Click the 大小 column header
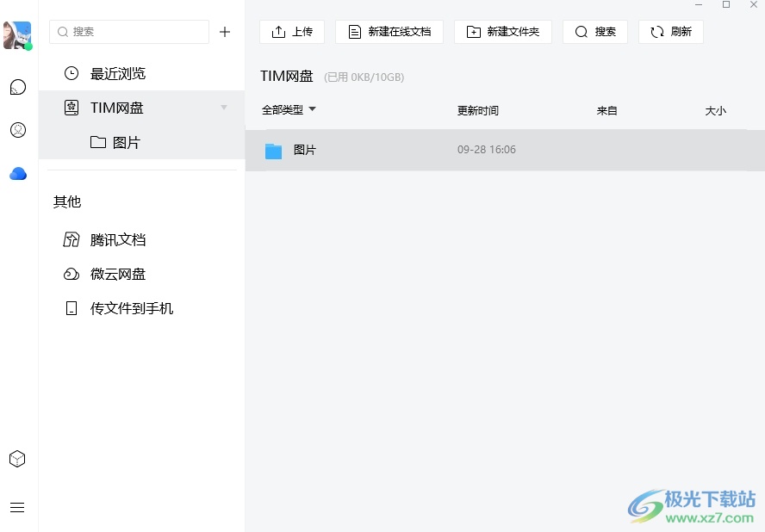The width and height of the screenshot is (765, 532). click(716, 111)
